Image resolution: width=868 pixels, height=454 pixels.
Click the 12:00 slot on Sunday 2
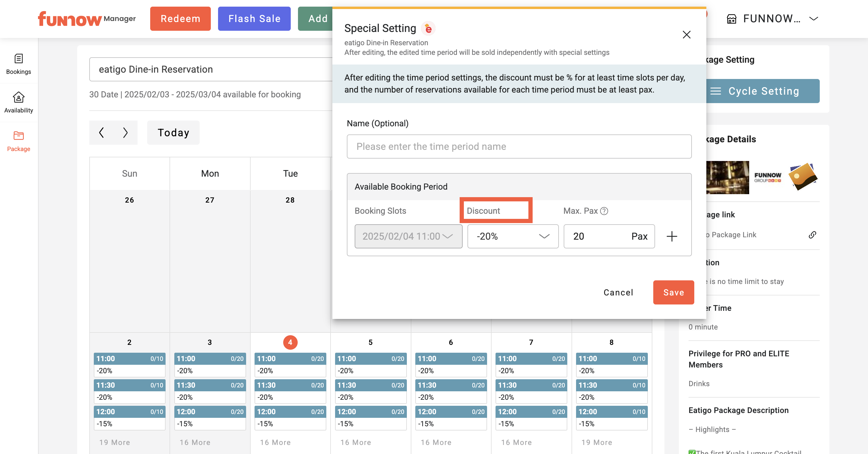coord(129,418)
